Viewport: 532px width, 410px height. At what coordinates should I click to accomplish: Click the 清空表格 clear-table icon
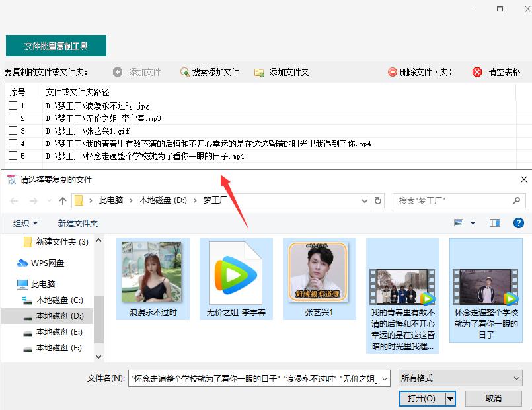[478, 73]
